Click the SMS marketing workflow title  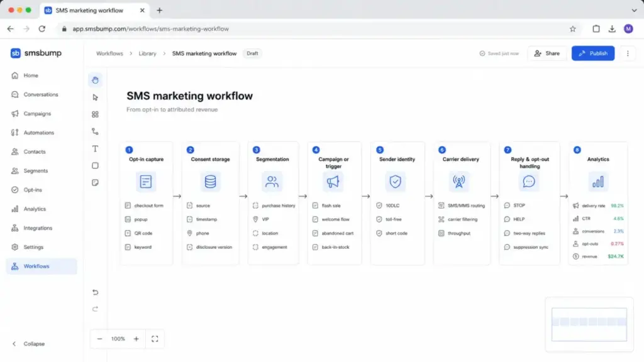pyautogui.click(x=189, y=96)
